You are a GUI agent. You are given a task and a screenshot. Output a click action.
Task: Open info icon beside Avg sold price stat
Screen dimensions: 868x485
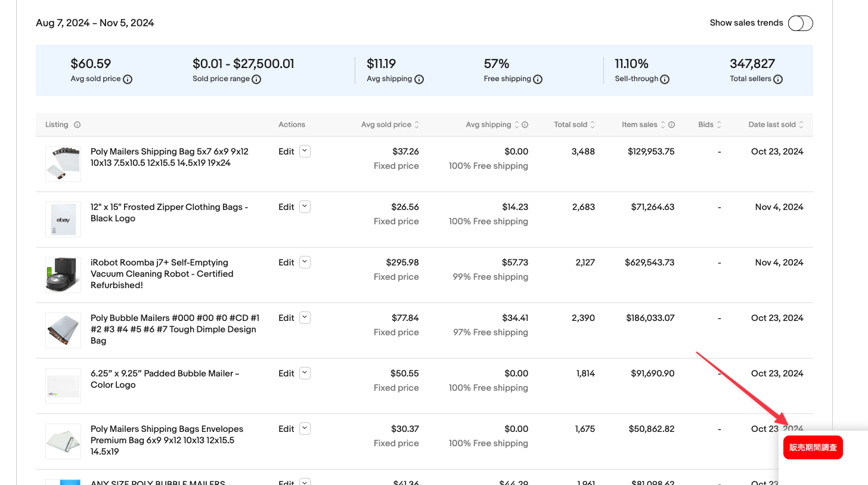tap(128, 79)
